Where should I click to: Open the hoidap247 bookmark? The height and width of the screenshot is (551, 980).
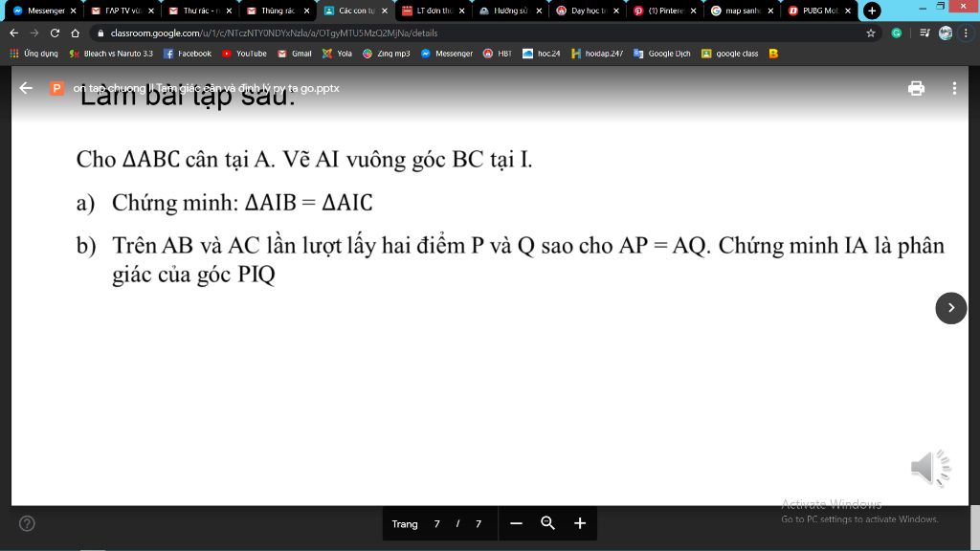[597, 54]
